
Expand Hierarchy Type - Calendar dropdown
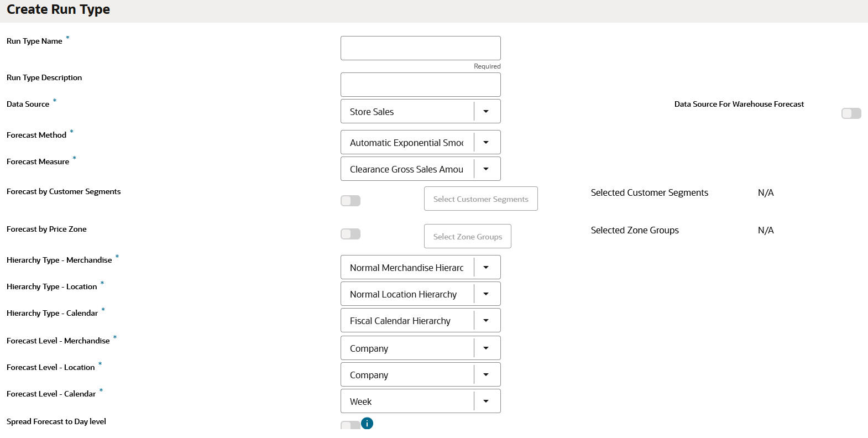click(x=486, y=321)
